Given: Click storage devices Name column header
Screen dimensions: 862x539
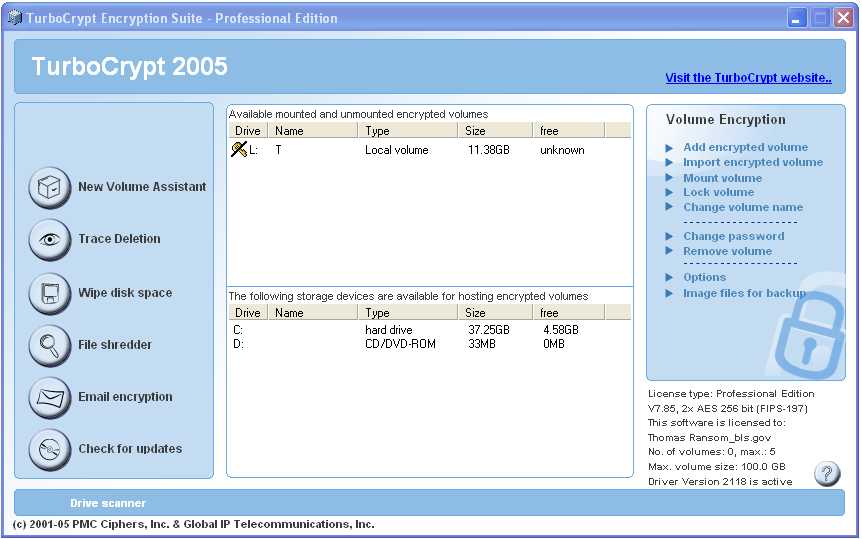Looking at the screenshot, I should click(312, 312).
